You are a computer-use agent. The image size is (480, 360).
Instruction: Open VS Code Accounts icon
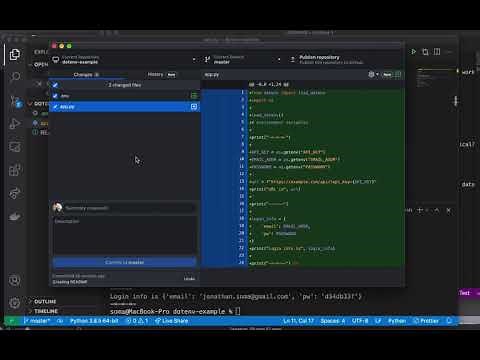[x=15, y=280]
